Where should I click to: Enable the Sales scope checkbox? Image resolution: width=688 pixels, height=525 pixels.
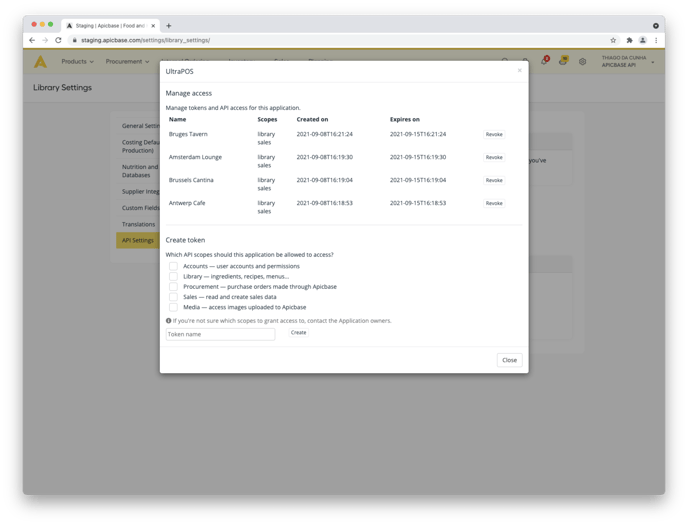pos(173,297)
